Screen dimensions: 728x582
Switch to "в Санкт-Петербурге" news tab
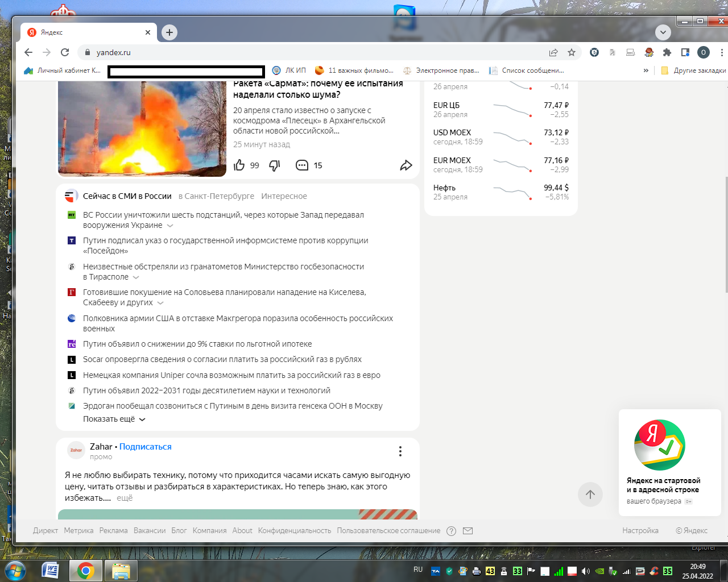click(216, 196)
